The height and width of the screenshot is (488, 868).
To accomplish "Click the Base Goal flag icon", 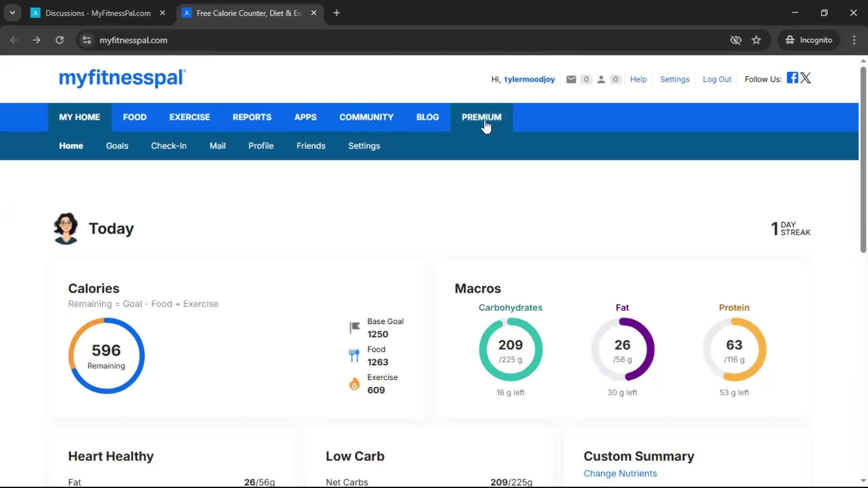I will click(x=355, y=327).
